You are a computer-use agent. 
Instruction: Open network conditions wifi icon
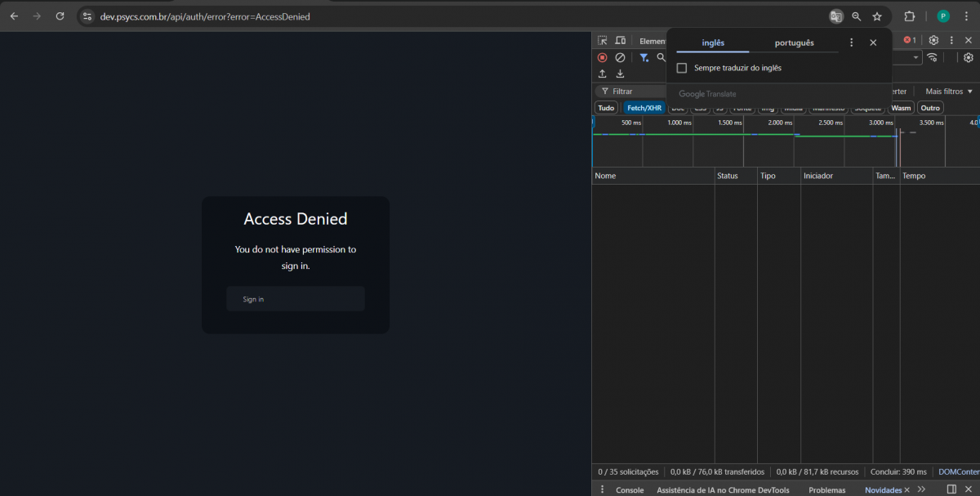(x=932, y=58)
